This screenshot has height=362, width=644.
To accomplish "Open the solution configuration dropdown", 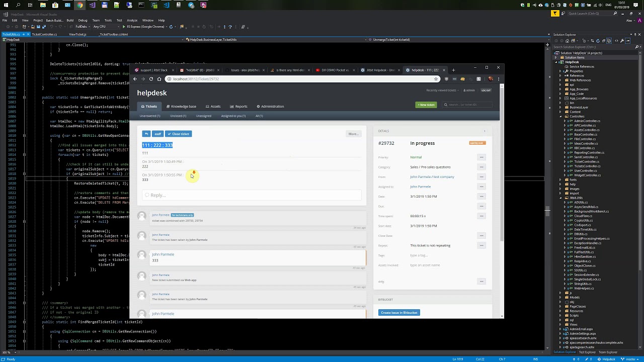I will 83,27.
